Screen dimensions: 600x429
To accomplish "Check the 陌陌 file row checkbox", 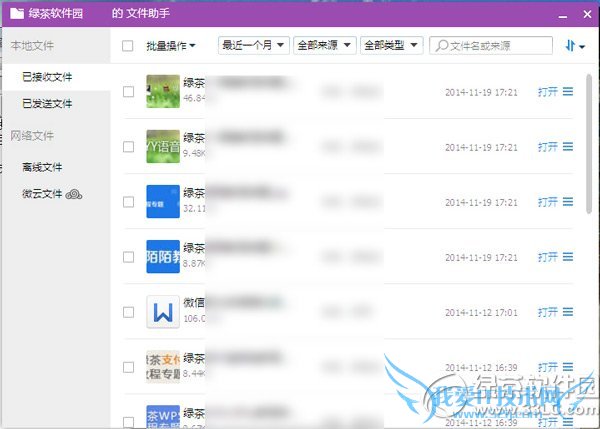I will pyautogui.click(x=129, y=257).
